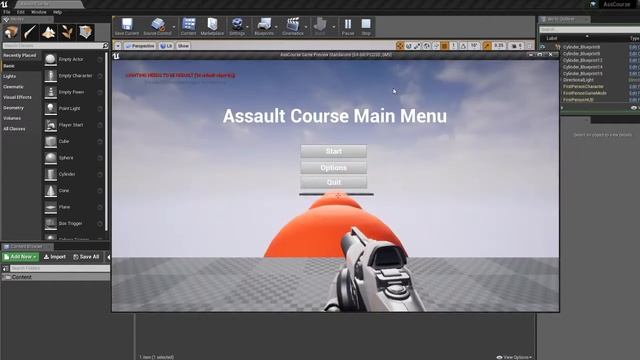Click the info circle beside Player Start
The width and height of the screenshot is (640, 360).
[100, 125]
